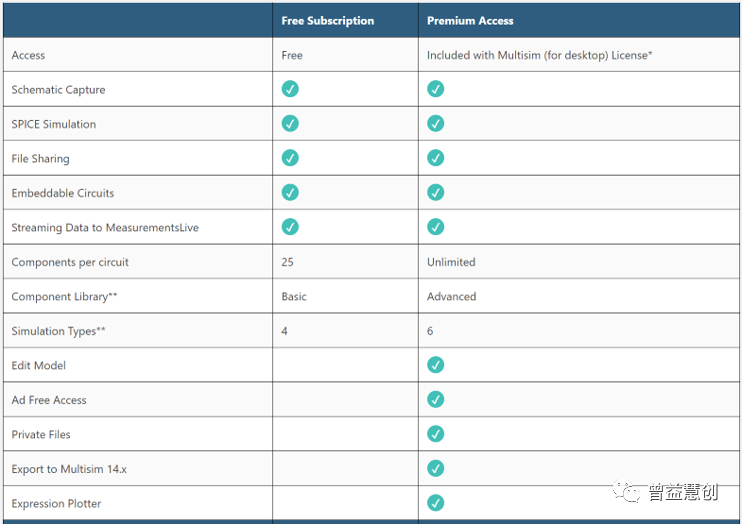
Task: Click the Unlimited value in Premium column
Action: (451, 262)
